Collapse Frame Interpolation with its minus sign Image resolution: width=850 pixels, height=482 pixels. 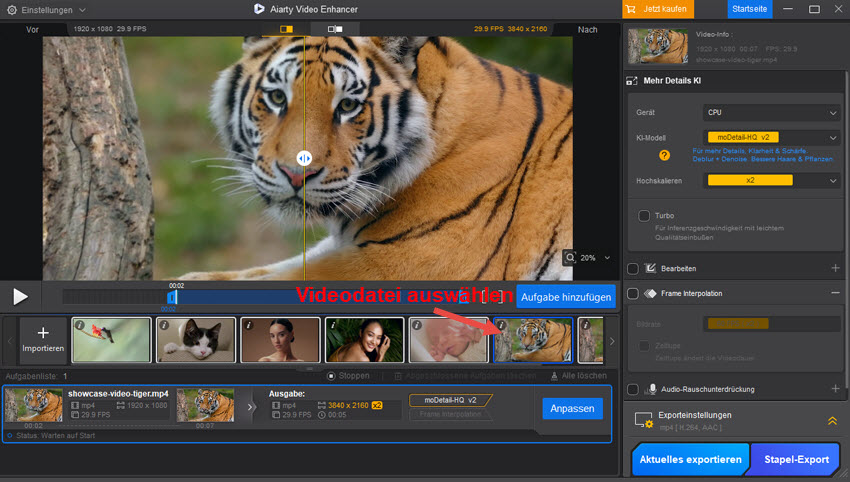point(835,293)
